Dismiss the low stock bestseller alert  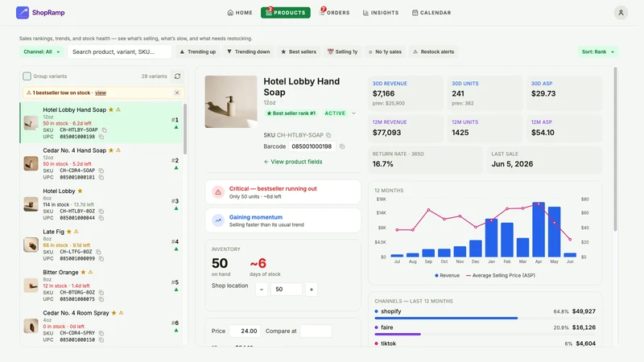pos(177,93)
